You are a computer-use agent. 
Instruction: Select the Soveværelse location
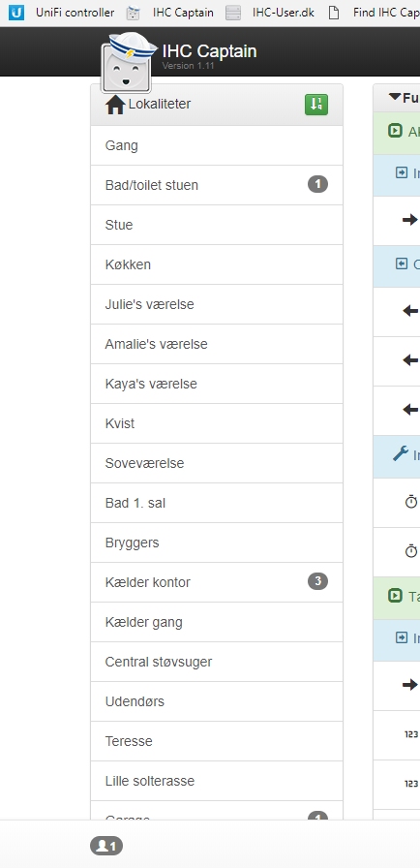(217, 463)
